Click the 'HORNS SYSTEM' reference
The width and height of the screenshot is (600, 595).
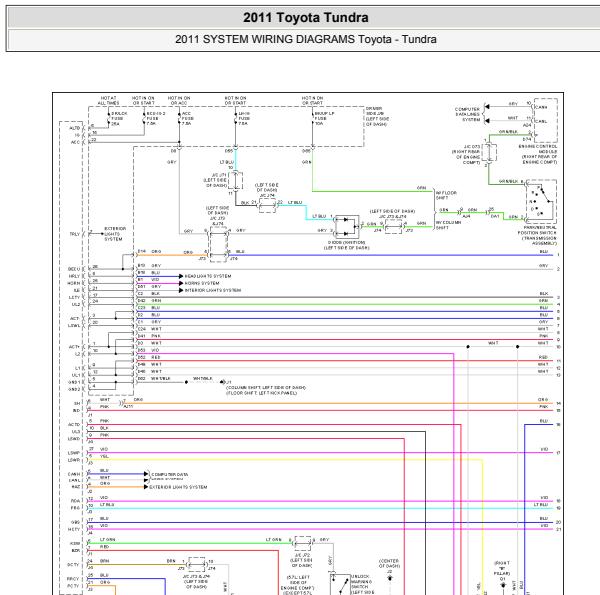202,283
